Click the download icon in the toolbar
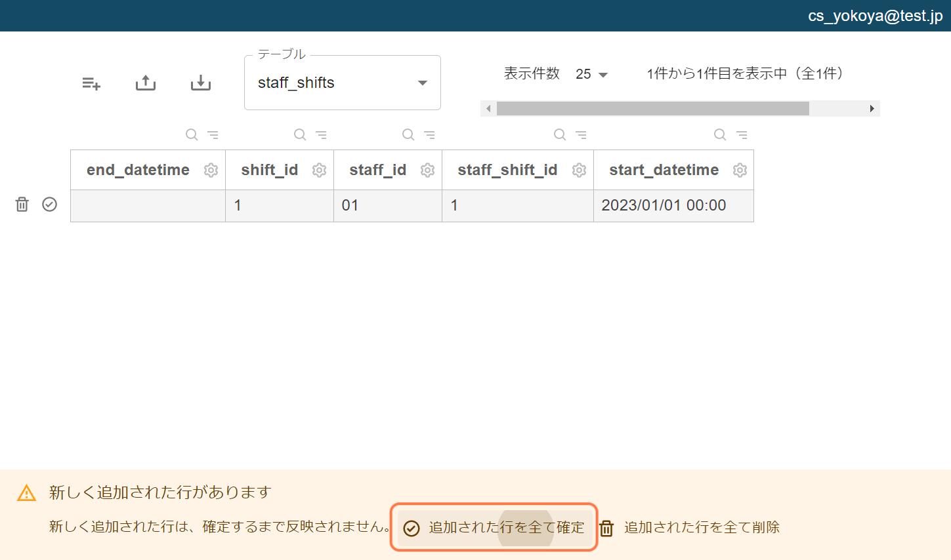Viewport: 951px width, 560px height. coord(201,83)
